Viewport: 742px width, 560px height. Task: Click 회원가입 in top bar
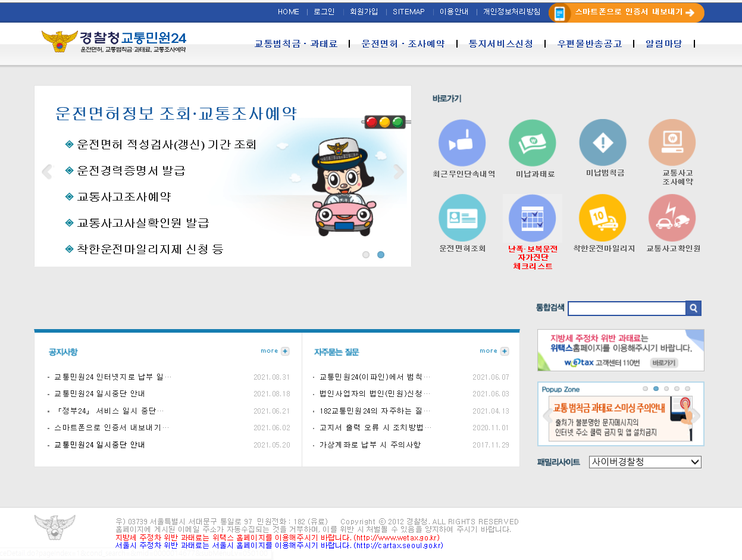click(x=364, y=12)
